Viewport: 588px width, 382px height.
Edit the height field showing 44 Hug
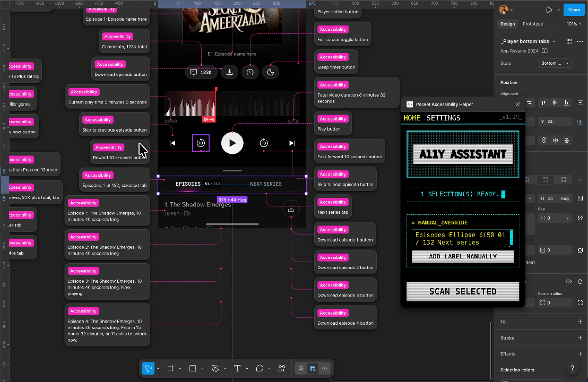(x=555, y=198)
